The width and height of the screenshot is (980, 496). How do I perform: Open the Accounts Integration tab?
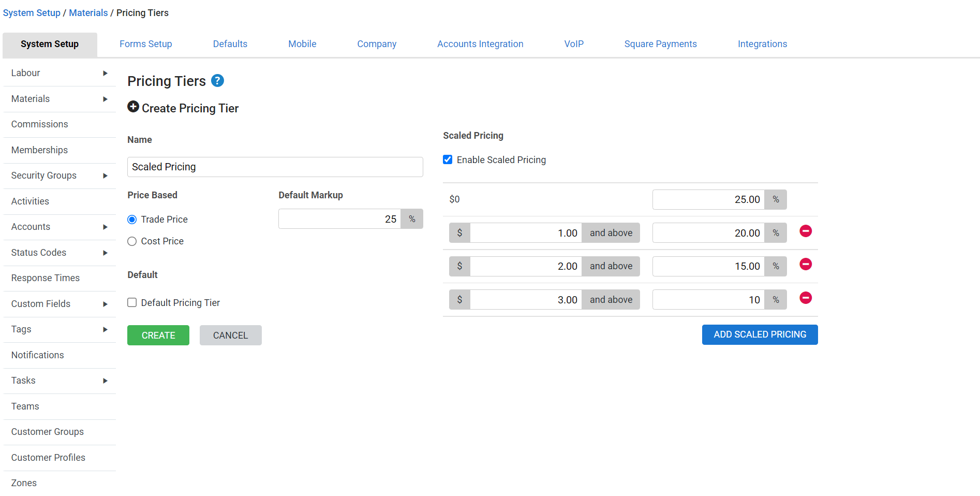(x=480, y=44)
